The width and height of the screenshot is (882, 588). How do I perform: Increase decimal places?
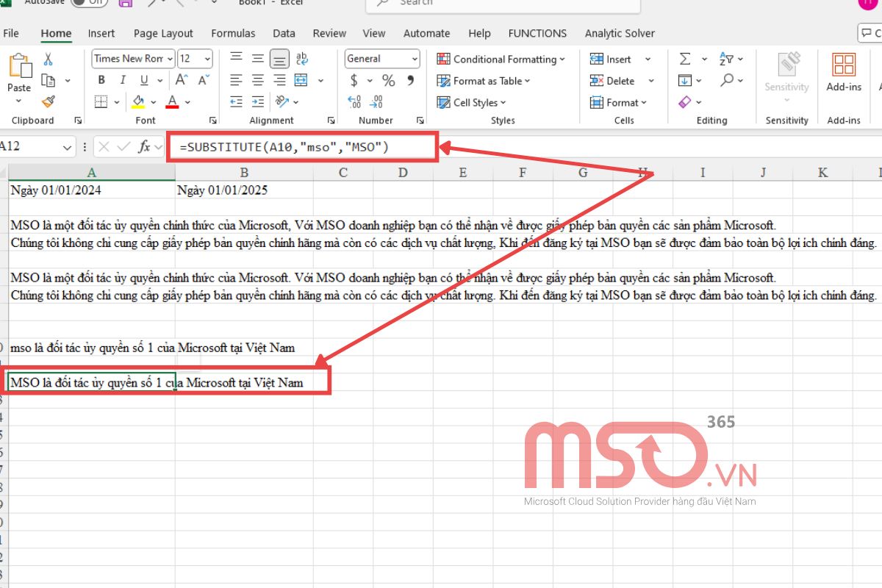354,101
